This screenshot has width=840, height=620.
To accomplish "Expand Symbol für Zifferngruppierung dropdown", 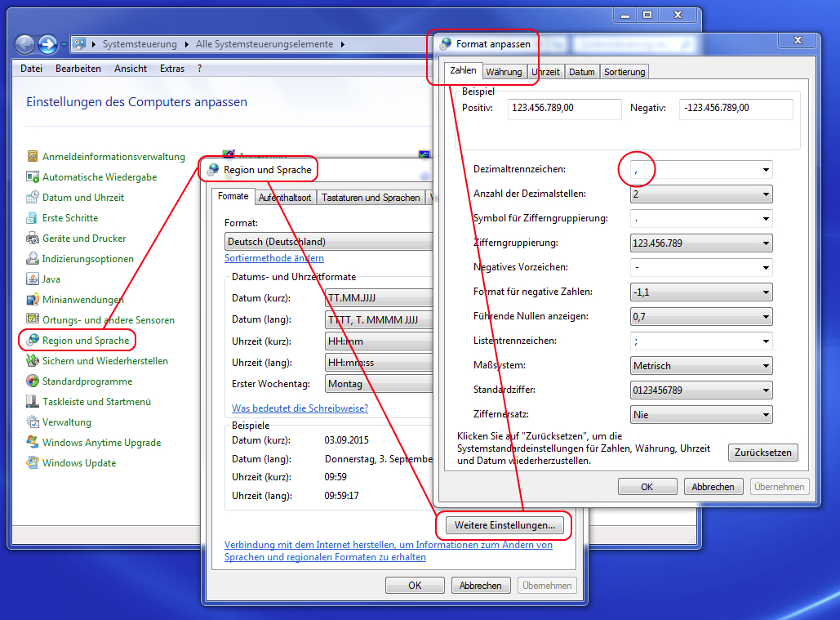I will (x=766, y=219).
